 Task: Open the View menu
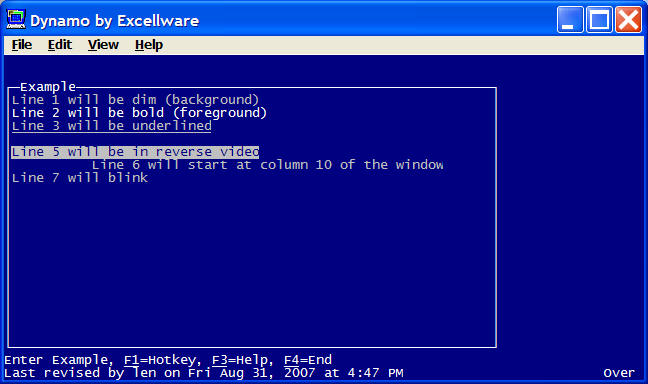pos(103,45)
